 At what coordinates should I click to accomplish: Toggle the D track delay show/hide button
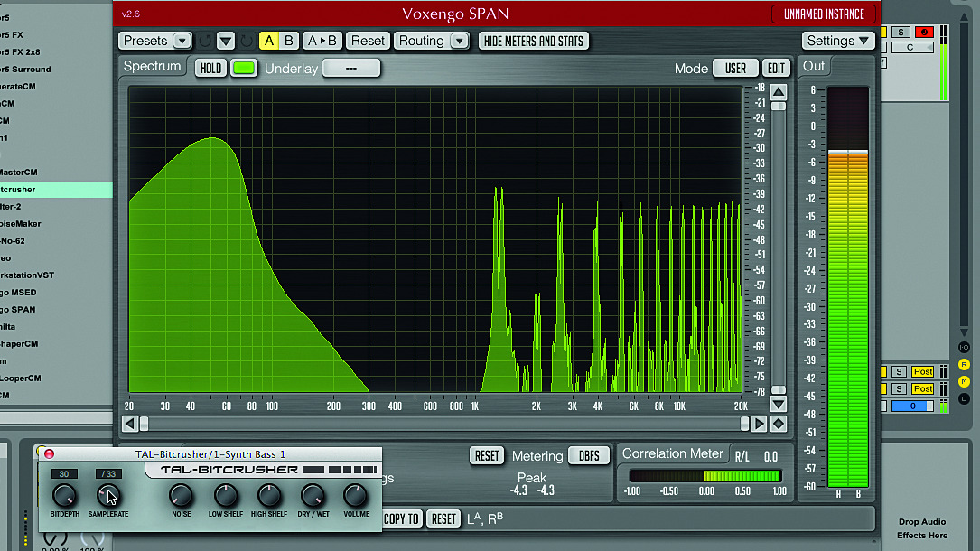point(964,398)
